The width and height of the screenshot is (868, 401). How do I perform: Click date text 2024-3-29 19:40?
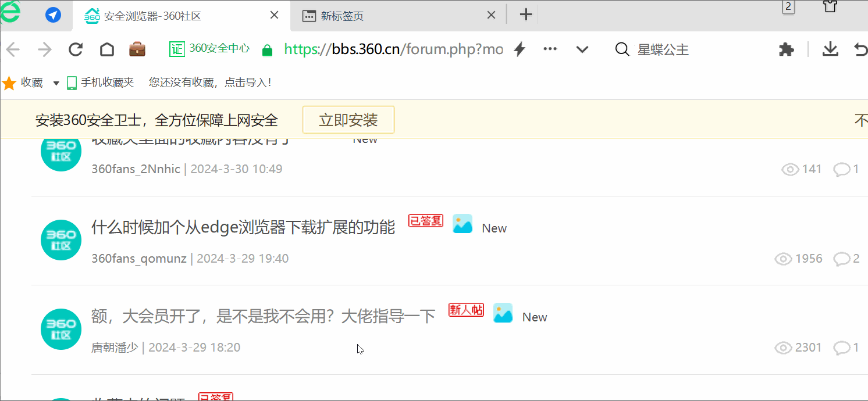(243, 258)
